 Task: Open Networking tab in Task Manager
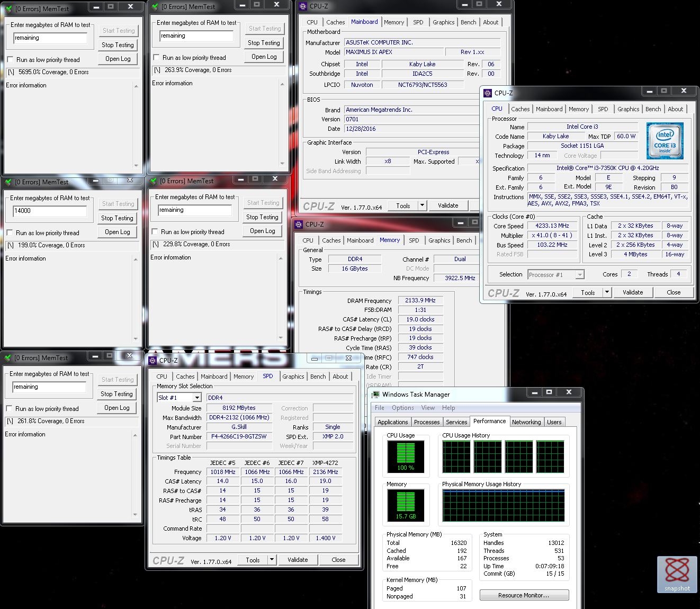tap(526, 422)
